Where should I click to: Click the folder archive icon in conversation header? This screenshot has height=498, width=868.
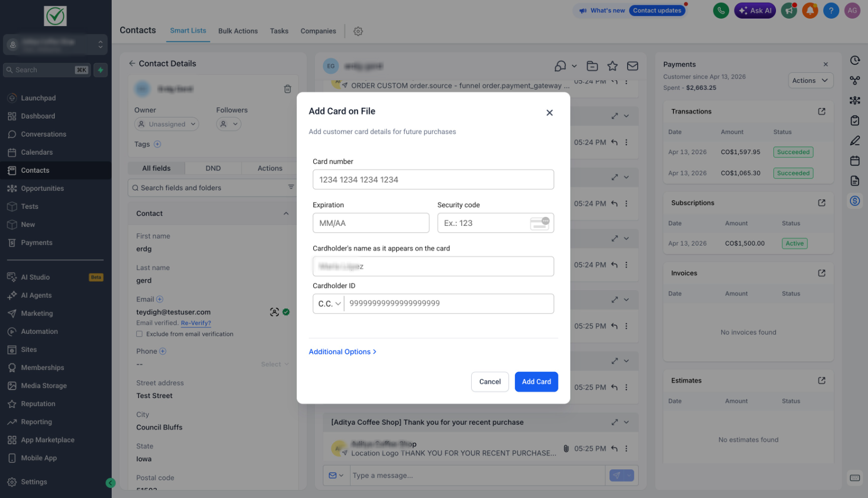pyautogui.click(x=592, y=66)
